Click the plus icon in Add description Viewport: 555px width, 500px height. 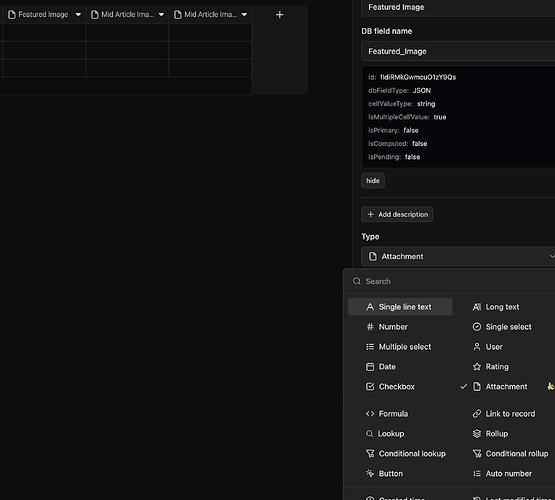[x=370, y=214]
